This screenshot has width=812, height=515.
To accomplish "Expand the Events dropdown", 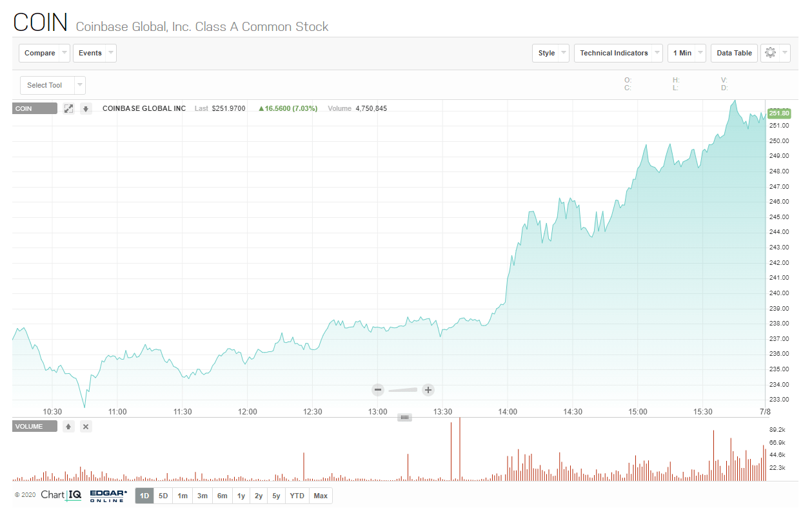I will point(95,53).
